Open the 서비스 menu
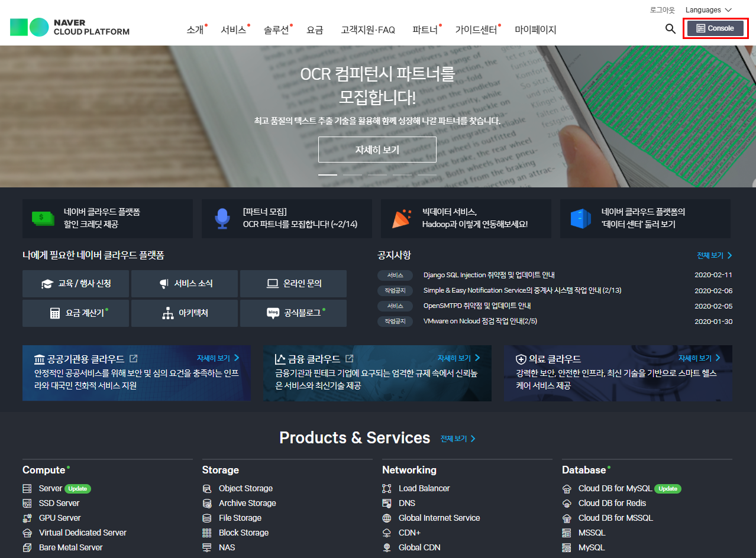This screenshot has height=558, width=756. 234,30
